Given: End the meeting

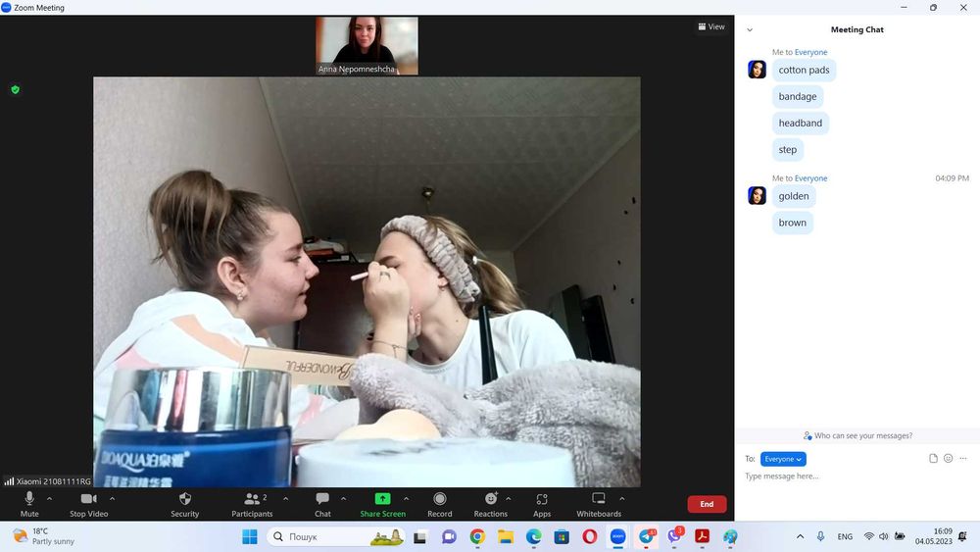Looking at the screenshot, I should coord(707,504).
